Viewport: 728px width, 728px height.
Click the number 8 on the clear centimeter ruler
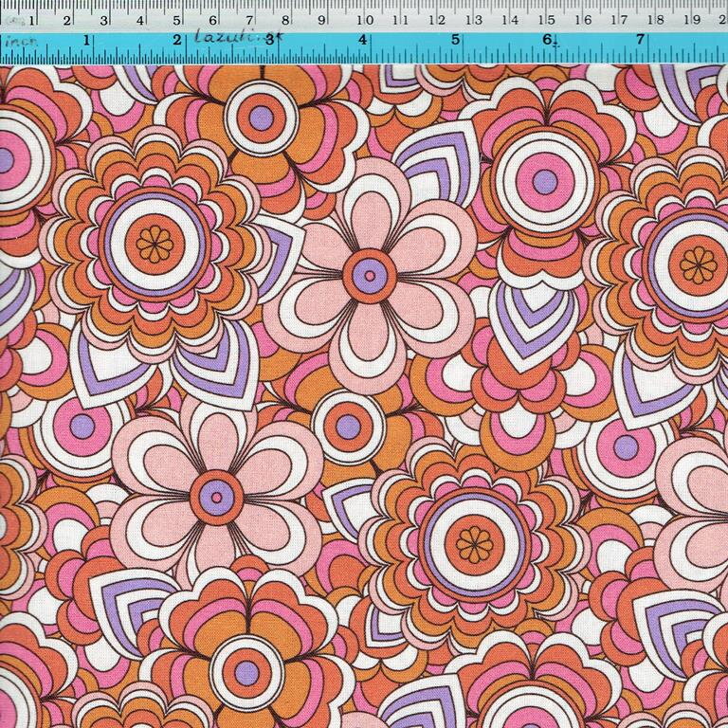point(285,21)
